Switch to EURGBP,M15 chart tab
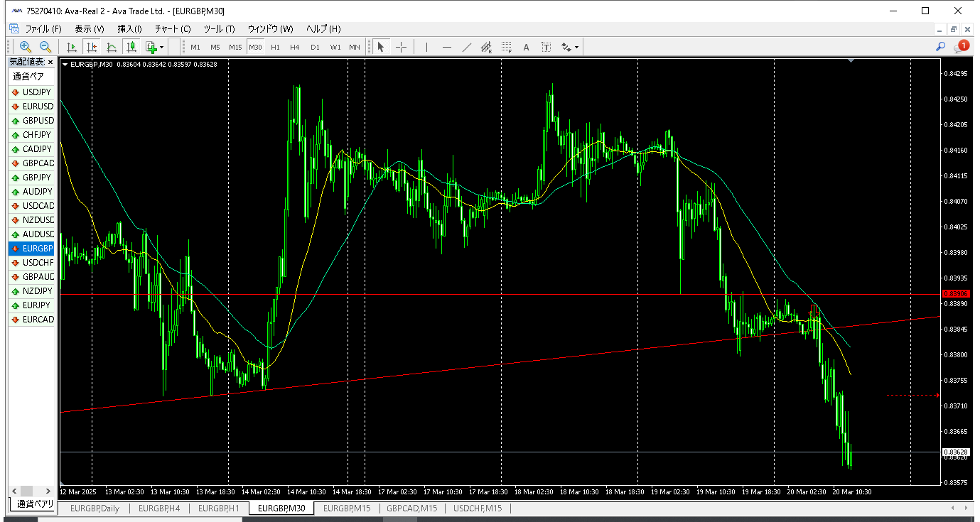 click(x=347, y=509)
